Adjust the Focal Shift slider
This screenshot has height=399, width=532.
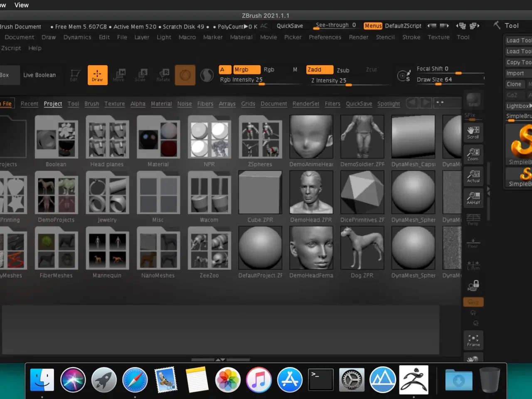(451, 69)
